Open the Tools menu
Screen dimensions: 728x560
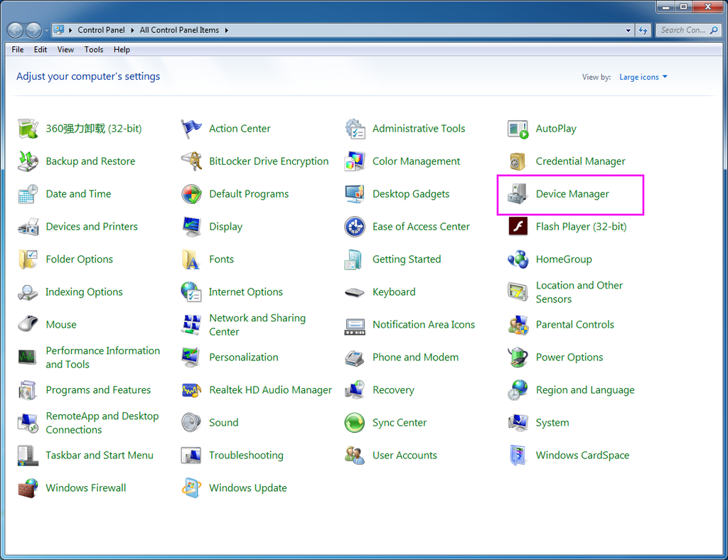click(x=94, y=50)
